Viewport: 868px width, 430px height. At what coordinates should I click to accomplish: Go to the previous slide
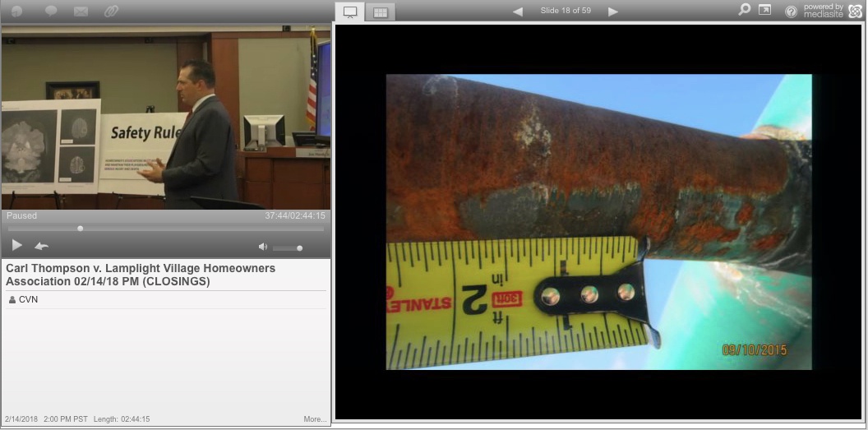tap(518, 12)
